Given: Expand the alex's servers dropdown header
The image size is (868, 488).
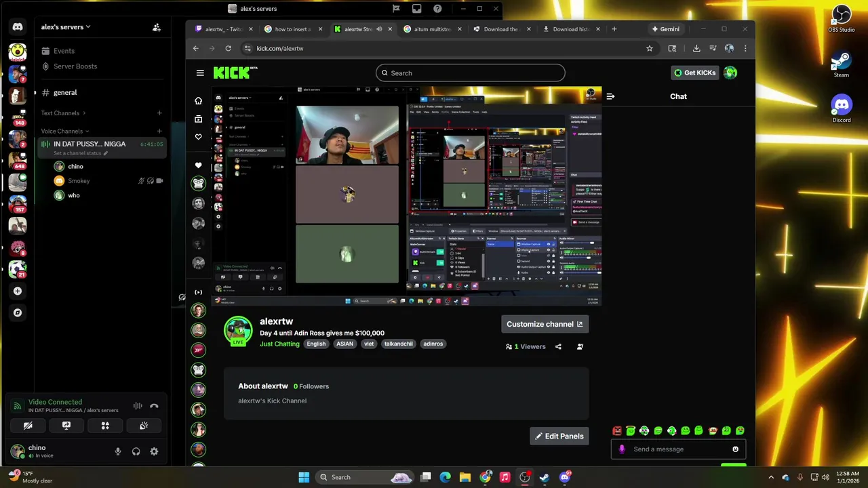Looking at the screenshot, I should pos(66,27).
